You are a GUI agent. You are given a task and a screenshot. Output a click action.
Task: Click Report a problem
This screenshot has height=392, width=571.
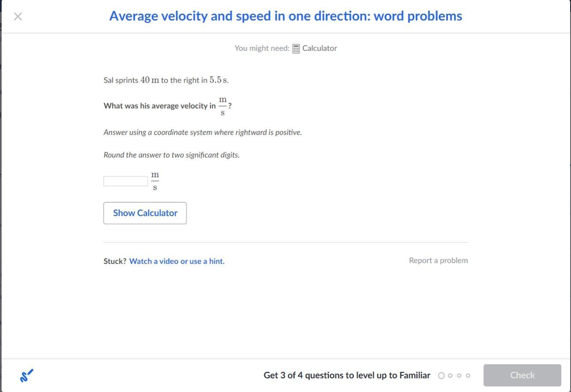coord(438,260)
